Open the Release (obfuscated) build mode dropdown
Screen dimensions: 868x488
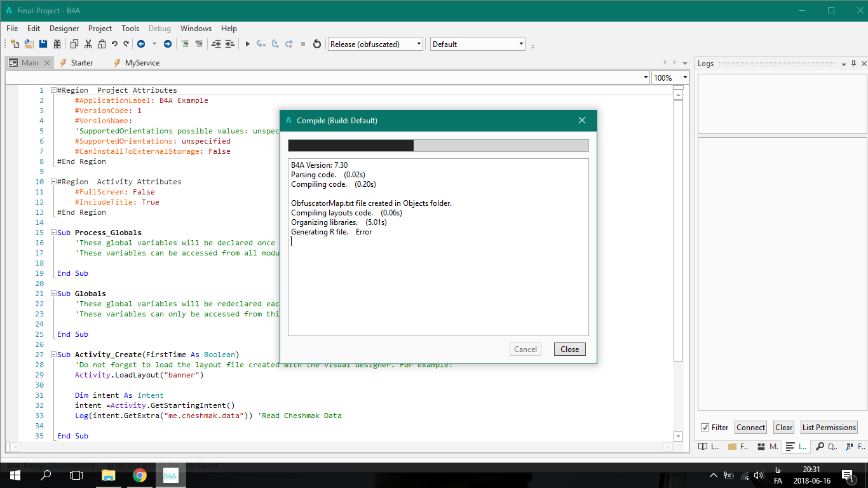click(419, 44)
